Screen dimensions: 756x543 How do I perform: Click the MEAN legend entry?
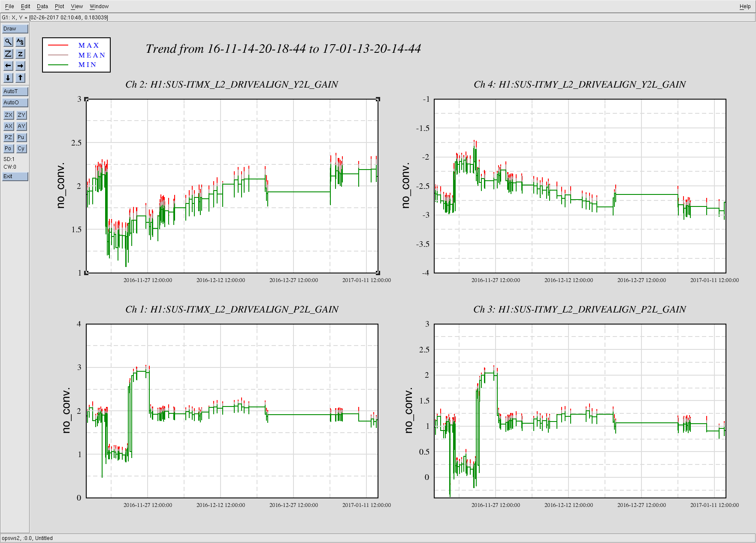[x=91, y=55]
